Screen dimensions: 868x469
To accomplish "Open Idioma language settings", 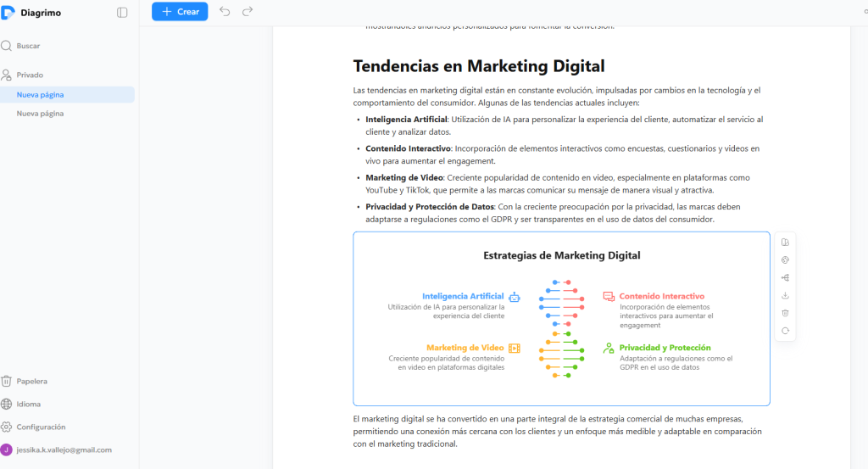I will (21, 405).
